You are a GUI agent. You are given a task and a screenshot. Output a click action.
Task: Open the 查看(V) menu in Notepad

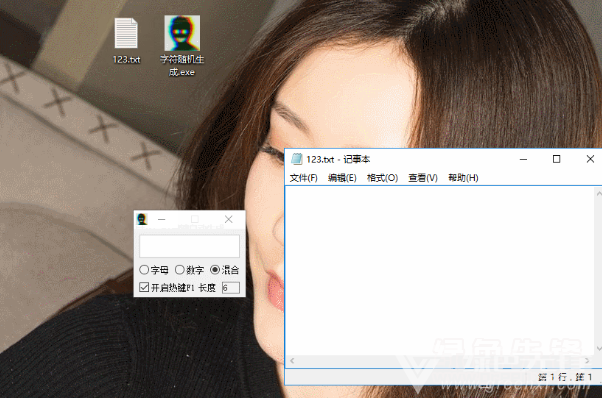click(x=423, y=178)
